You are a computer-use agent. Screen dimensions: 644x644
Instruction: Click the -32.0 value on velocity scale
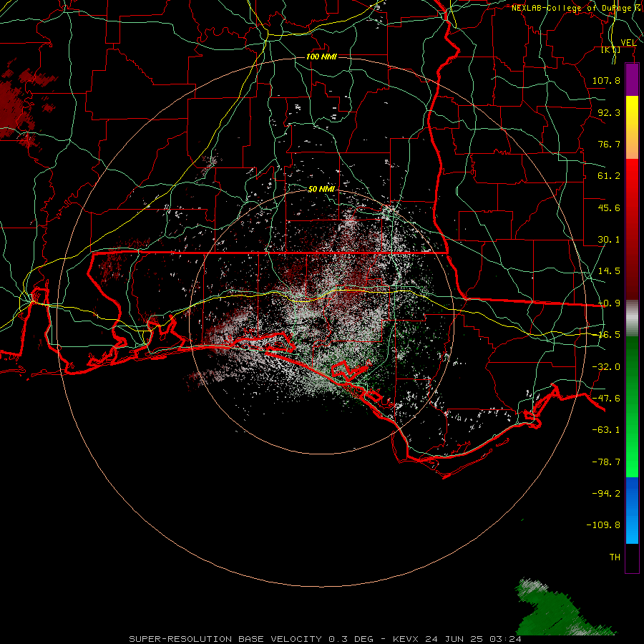[x=606, y=367]
